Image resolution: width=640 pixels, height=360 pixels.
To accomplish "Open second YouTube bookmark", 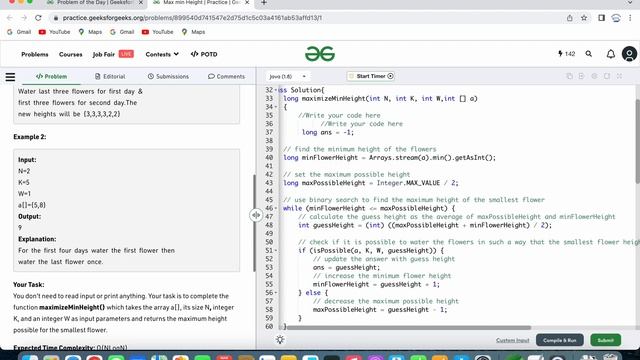I will 158,32.
